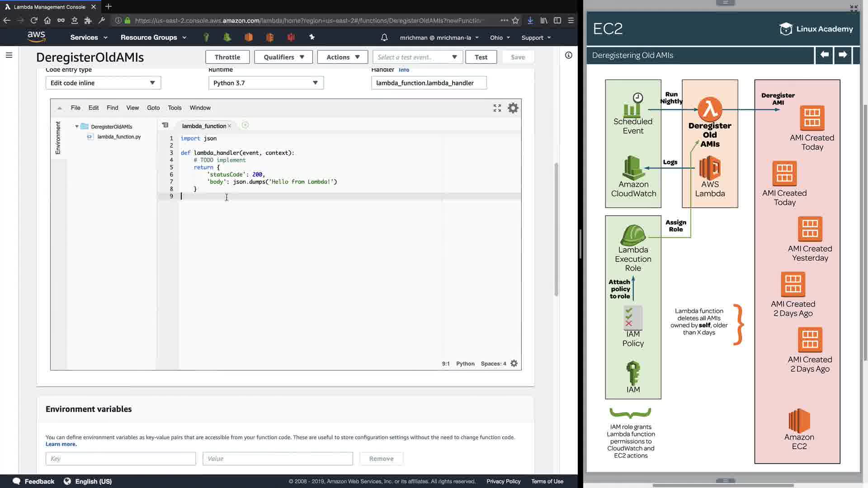Open the Find menu in editor
868x488 pixels.
tap(112, 108)
